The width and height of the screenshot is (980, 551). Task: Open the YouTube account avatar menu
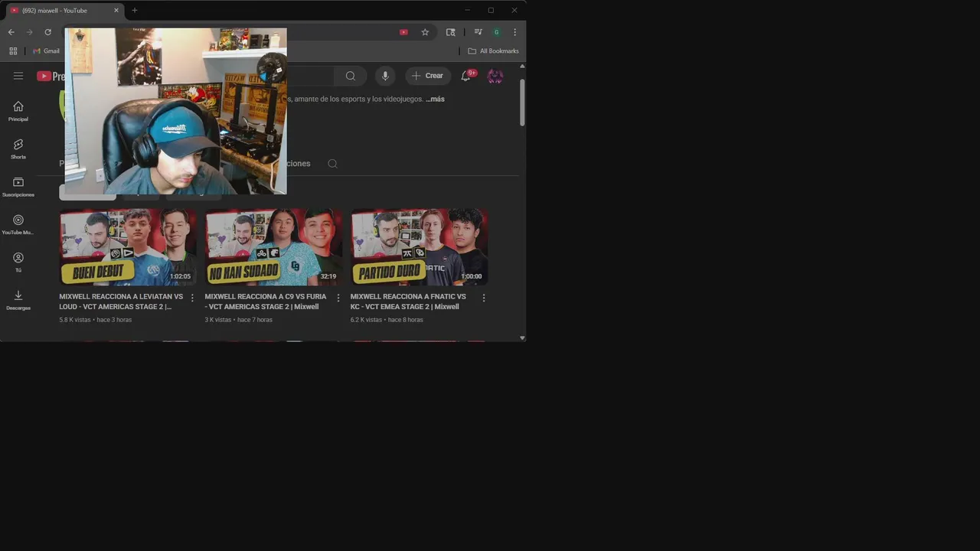(x=495, y=76)
